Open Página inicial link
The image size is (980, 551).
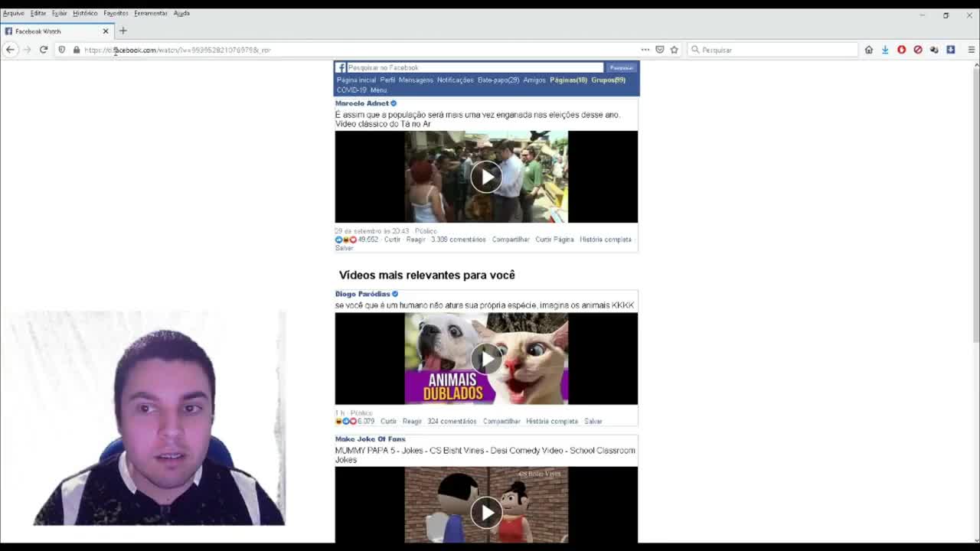[x=356, y=80]
